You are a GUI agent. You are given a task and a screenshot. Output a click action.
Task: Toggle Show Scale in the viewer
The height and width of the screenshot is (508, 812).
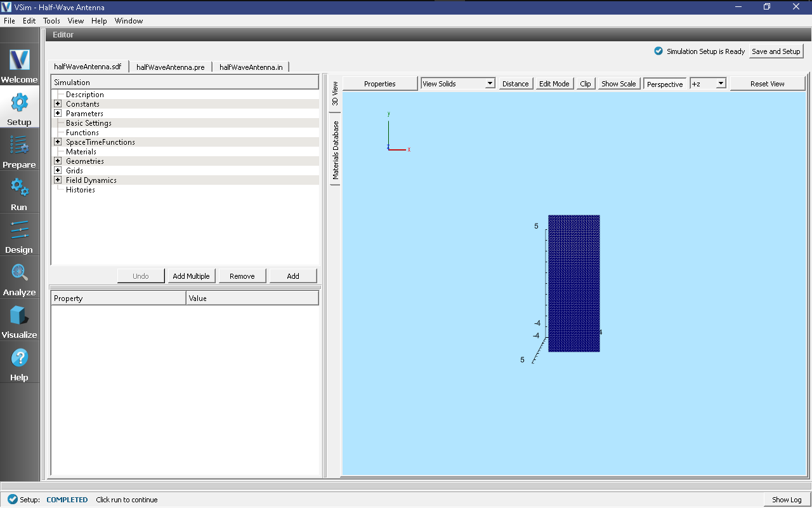pos(619,83)
